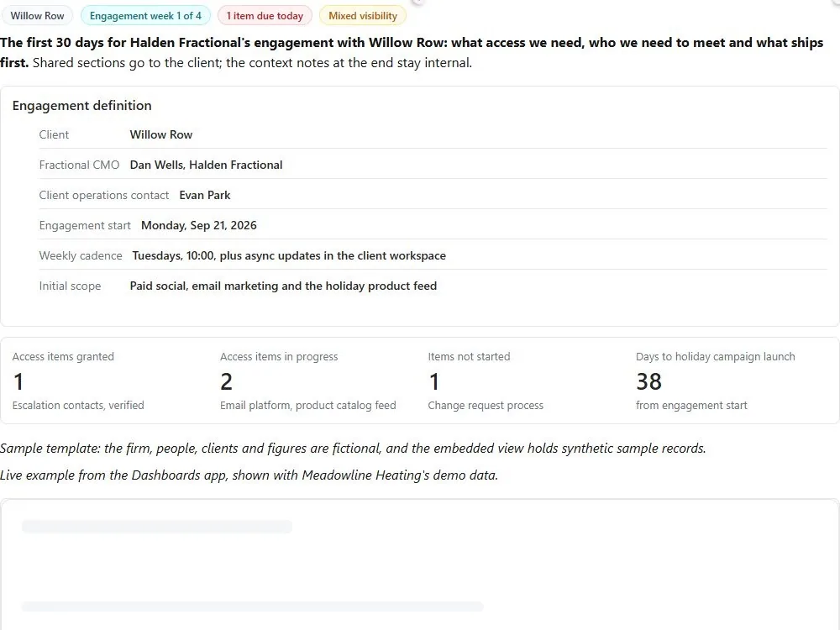Click the Fractional CMO label
The height and width of the screenshot is (630, 840).
tap(79, 165)
